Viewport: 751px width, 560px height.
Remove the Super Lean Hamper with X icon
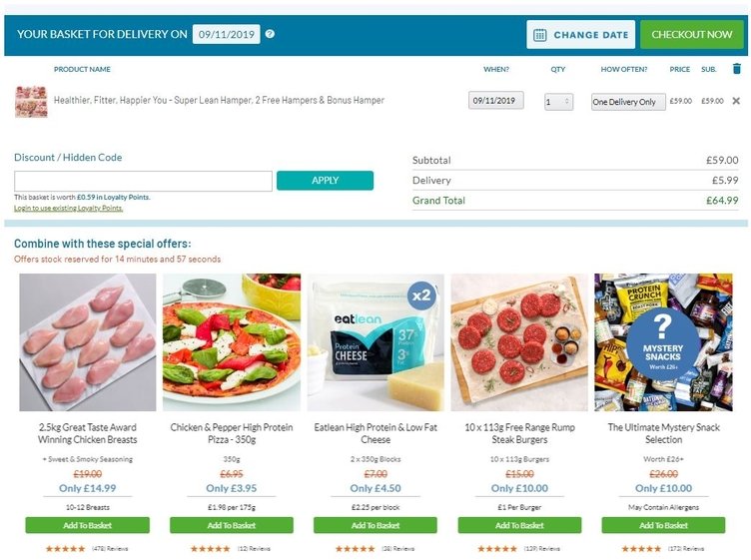pyautogui.click(x=736, y=101)
